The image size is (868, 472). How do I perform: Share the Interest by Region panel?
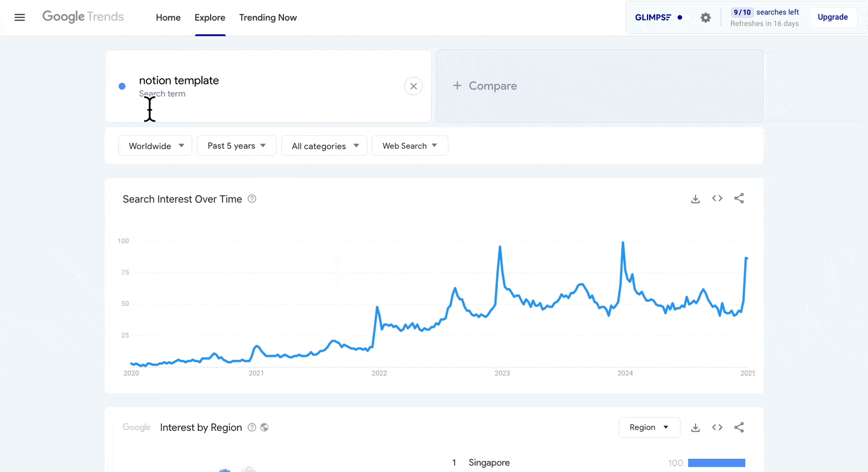739,427
